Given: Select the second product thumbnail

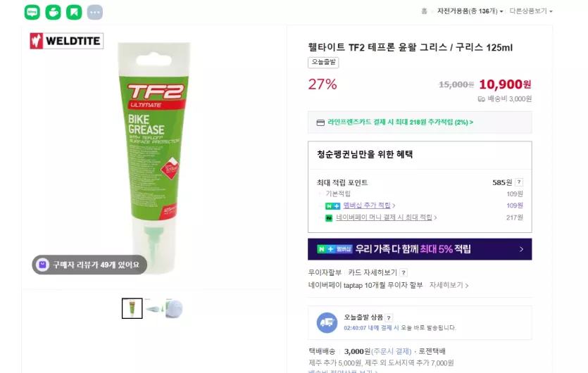Looking at the screenshot, I should 154,308.
